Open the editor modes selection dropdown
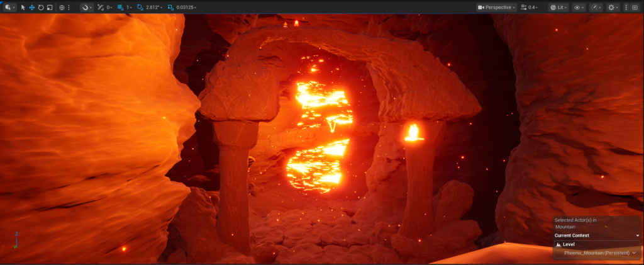644x265 pixels. tap(9, 8)
